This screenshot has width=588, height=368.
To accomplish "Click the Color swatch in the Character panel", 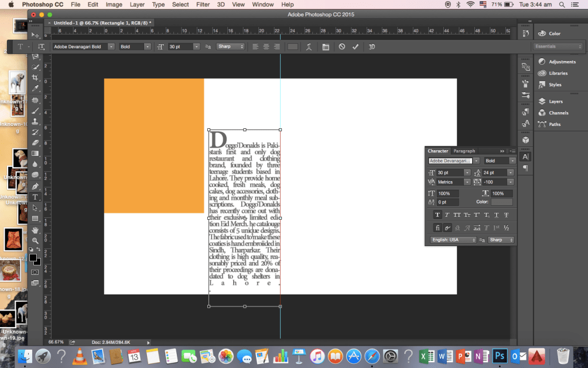I will [501, 202].
